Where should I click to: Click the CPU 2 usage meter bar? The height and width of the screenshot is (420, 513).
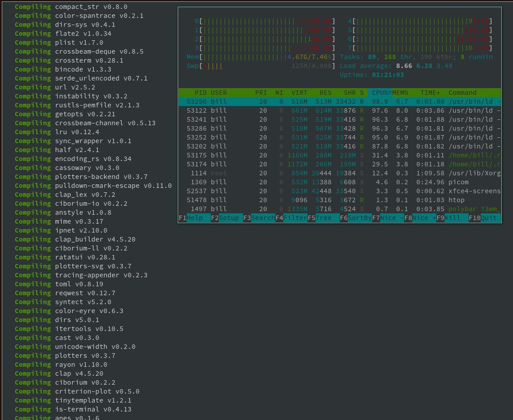click(265, 39)
